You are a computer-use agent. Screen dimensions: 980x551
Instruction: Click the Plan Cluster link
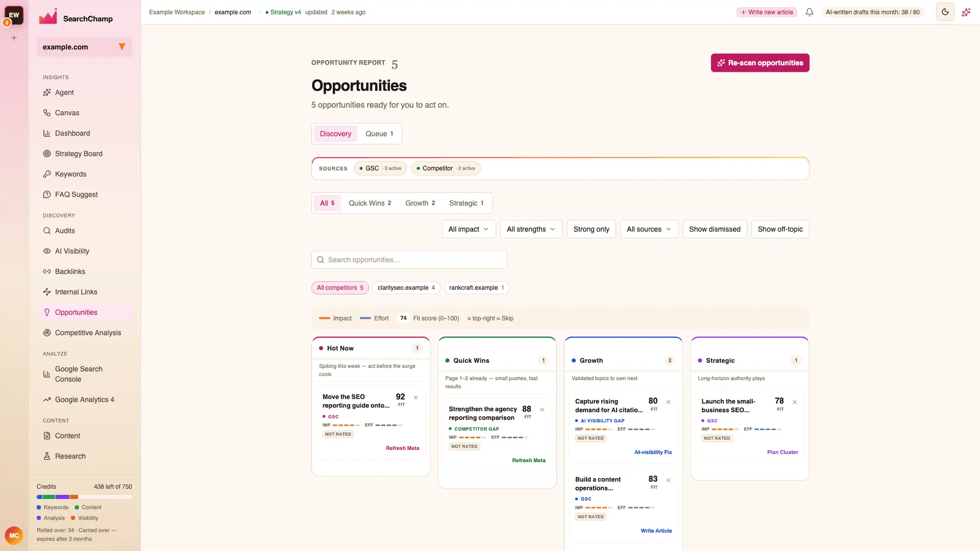(x=782, y=452)
